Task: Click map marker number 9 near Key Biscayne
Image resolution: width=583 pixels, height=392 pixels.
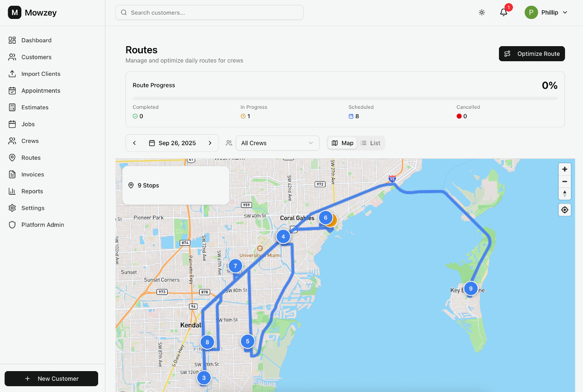Action: tap(470, 288)
